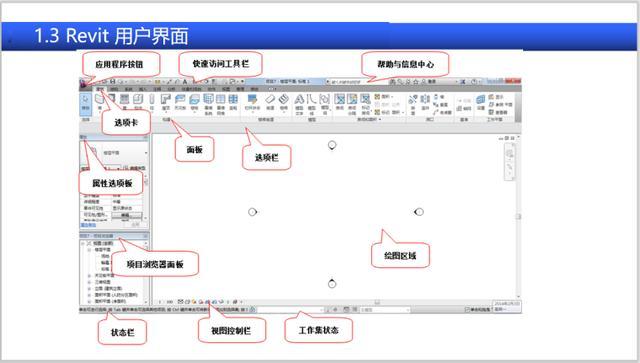Toggle the click-and-drag checkbox in status bar
This screenshot has height=363, width=640.
pyautogui.click(x=467, y=310)
